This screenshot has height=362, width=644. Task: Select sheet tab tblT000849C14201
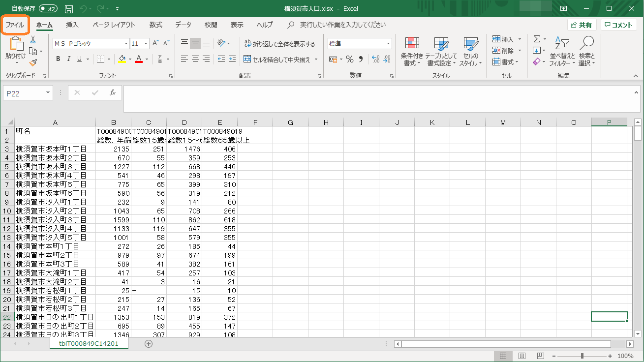point(89,344)
